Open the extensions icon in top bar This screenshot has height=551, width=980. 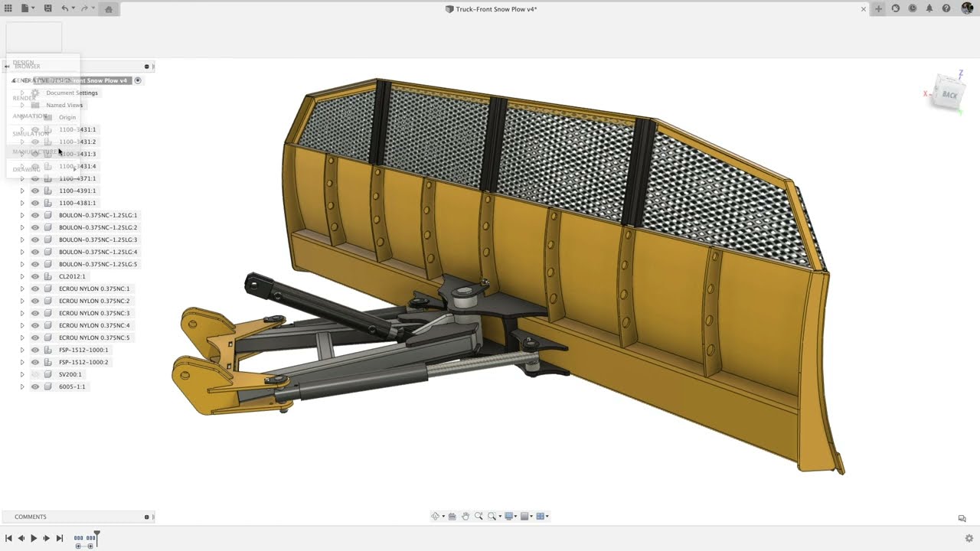pos(895,8)
